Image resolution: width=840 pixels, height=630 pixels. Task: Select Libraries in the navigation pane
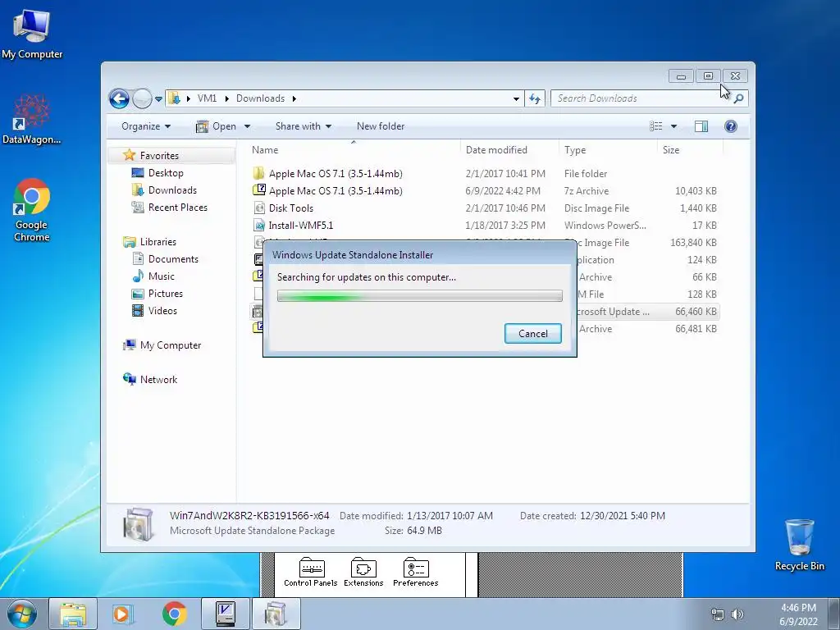(157, 242)
